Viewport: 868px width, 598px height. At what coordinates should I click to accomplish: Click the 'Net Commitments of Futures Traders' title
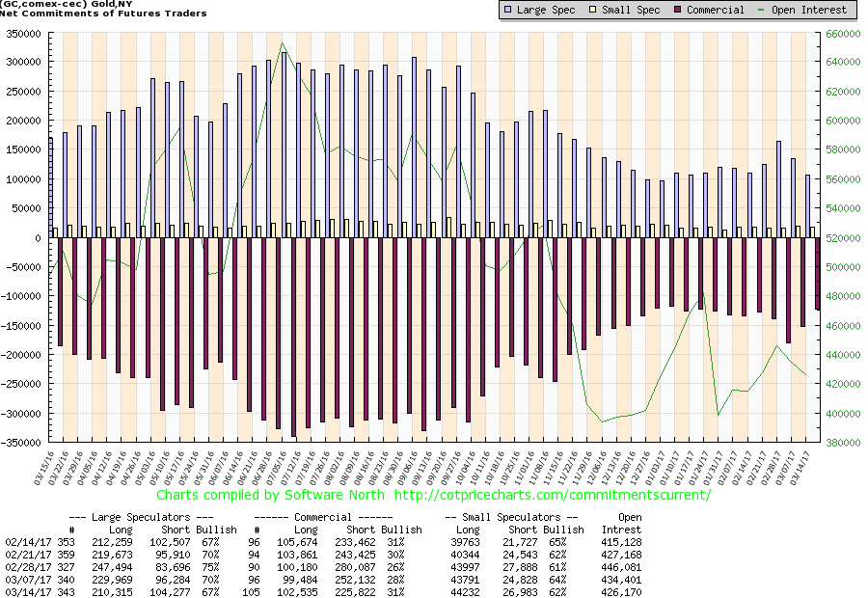105,14
